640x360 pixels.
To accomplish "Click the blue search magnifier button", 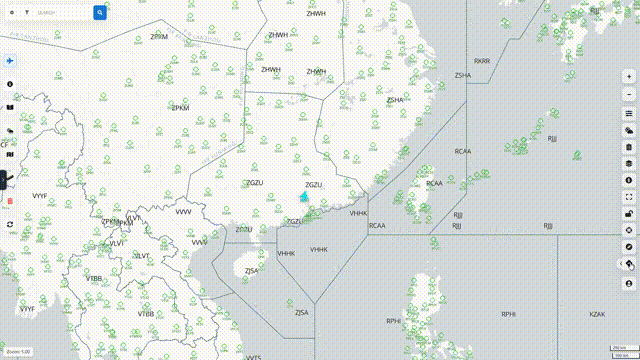I will click(100, 13).
